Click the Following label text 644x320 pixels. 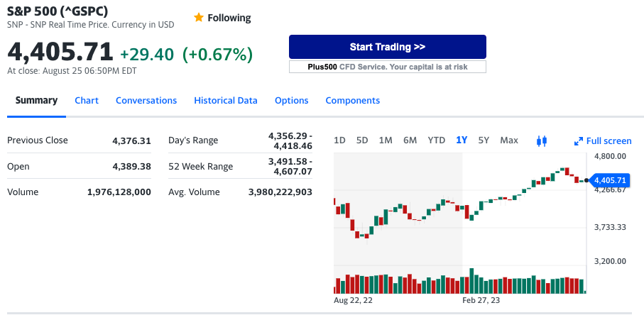229,18
